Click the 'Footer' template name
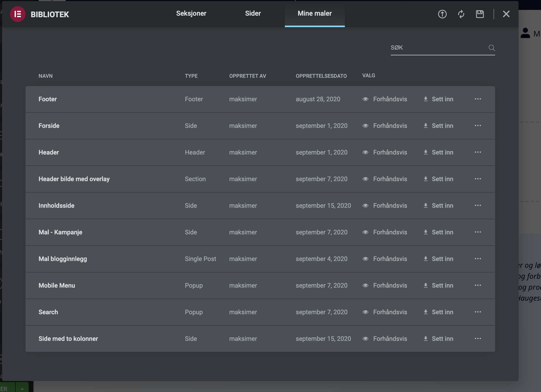Image resolution: width=541 pixels, height=392 pixels. point(48,99)
